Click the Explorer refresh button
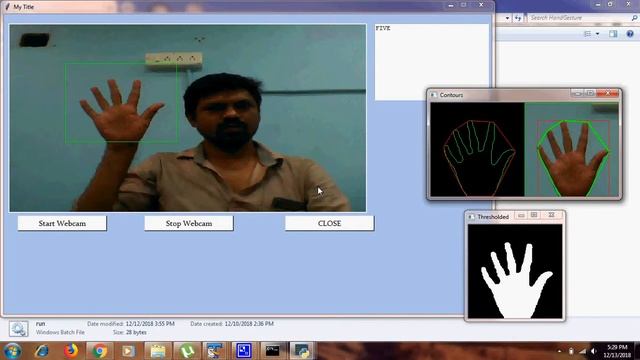The width and height of the screenshot is (640, 360). tap(518, 18)
